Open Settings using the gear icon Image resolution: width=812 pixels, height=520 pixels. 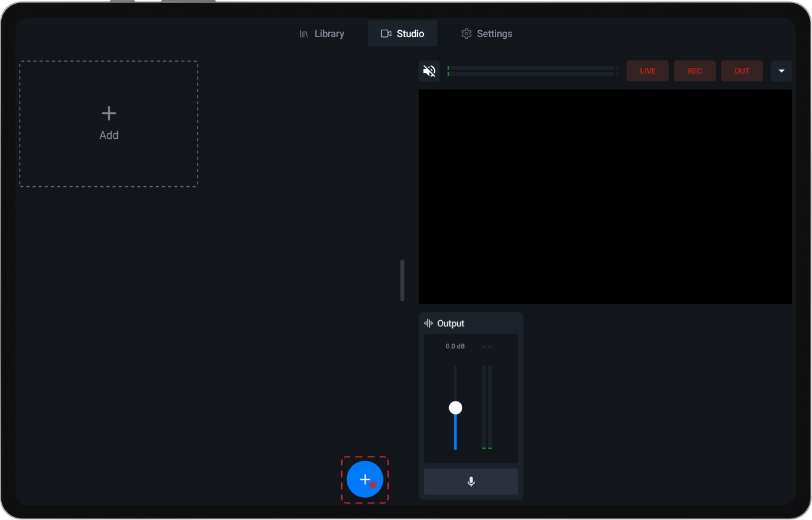466,33
